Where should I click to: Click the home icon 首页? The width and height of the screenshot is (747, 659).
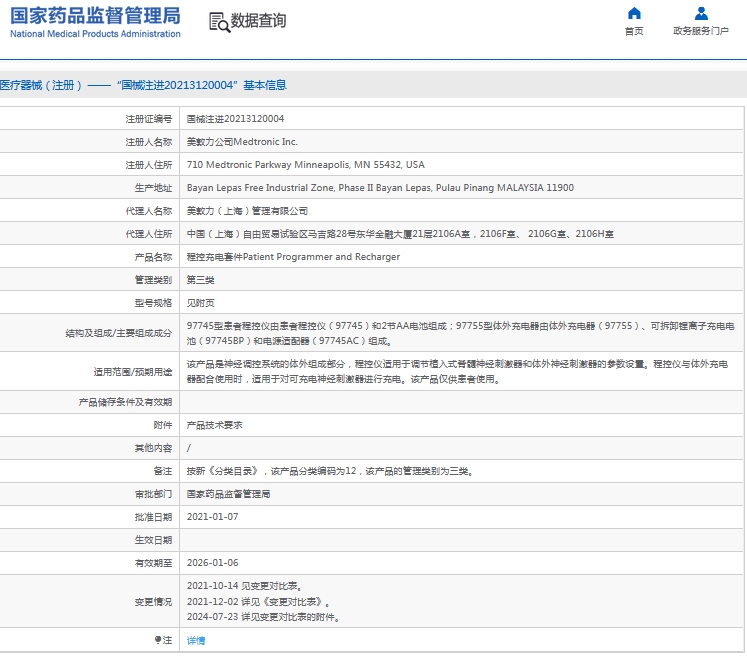634,13
